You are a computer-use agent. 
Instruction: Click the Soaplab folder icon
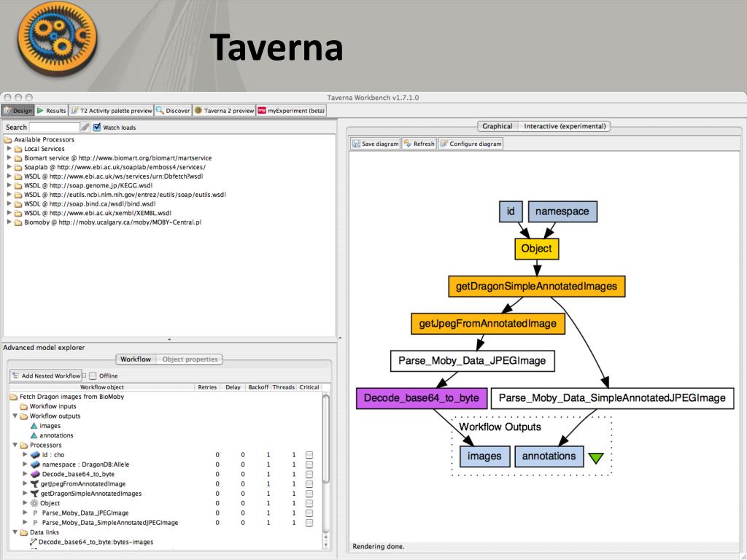(x=18, y=167)
